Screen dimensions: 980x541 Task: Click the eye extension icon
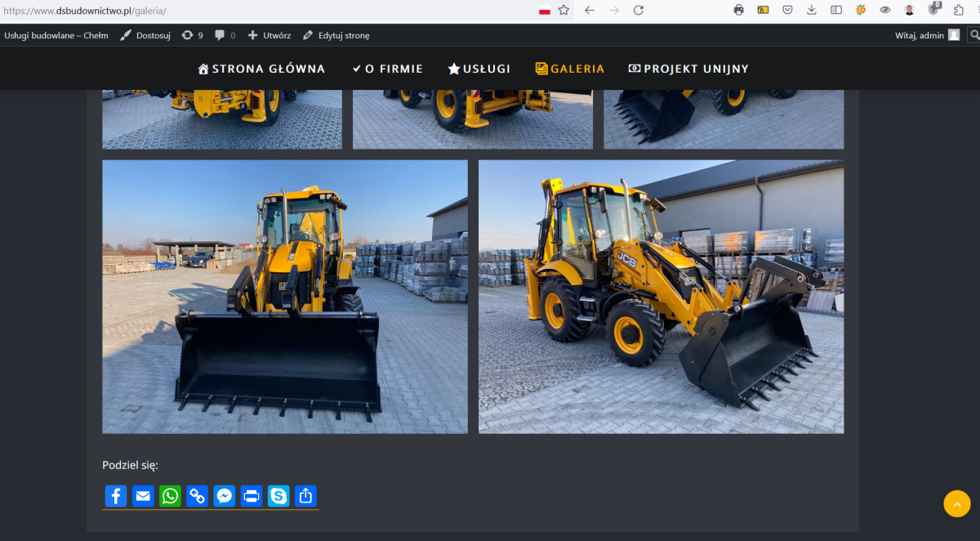pos(885,11)
